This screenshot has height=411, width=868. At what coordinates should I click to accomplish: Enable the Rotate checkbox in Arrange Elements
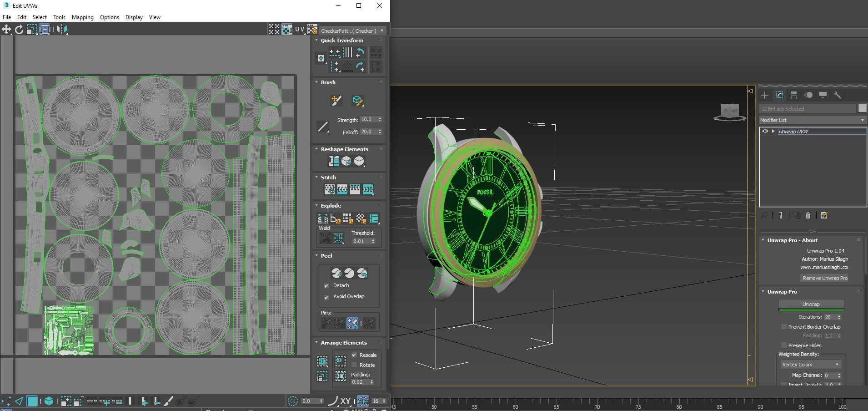point(354,365)
